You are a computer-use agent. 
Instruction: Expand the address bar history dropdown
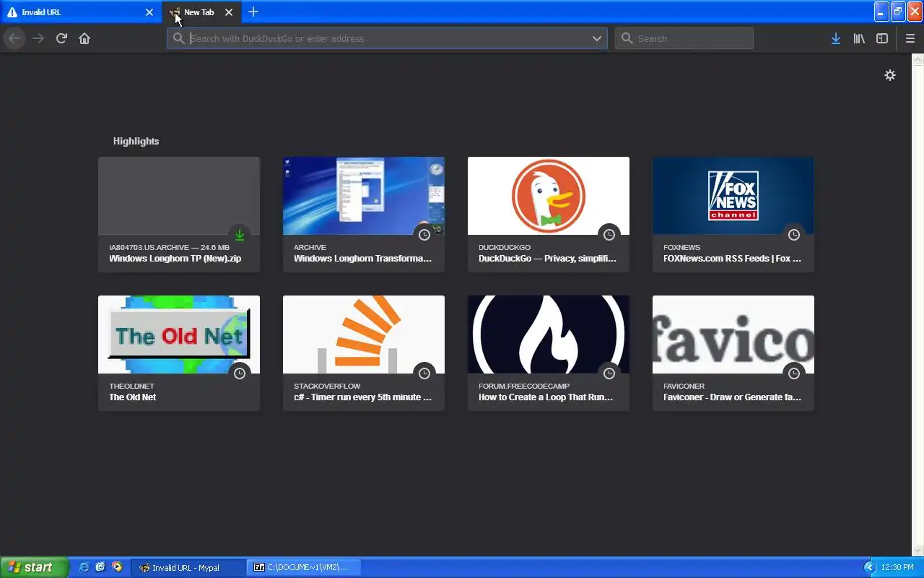coord(597,38)
